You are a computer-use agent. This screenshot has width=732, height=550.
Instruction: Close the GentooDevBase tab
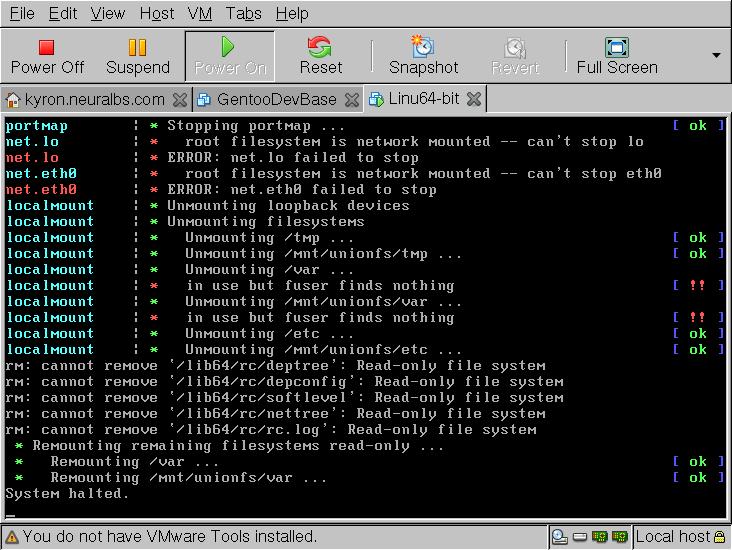pos(353,99)
